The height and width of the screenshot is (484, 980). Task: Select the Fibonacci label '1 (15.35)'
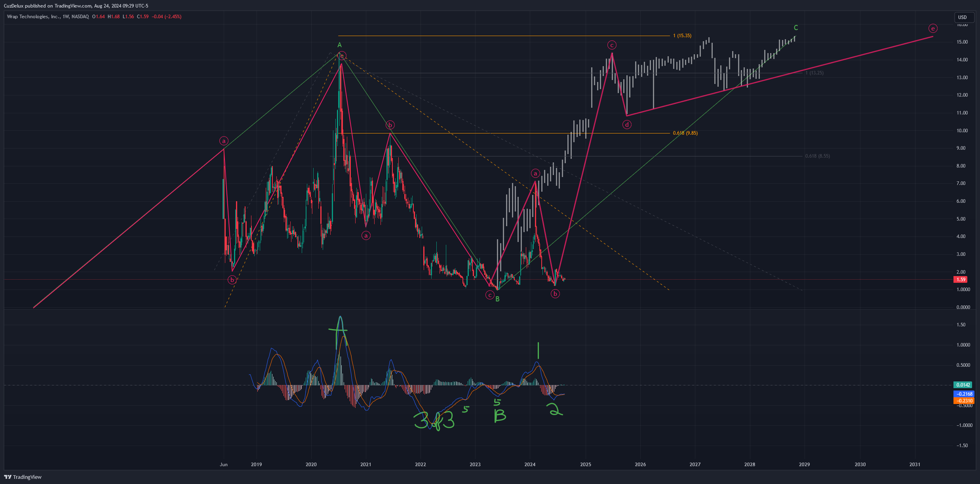(682, 36)
